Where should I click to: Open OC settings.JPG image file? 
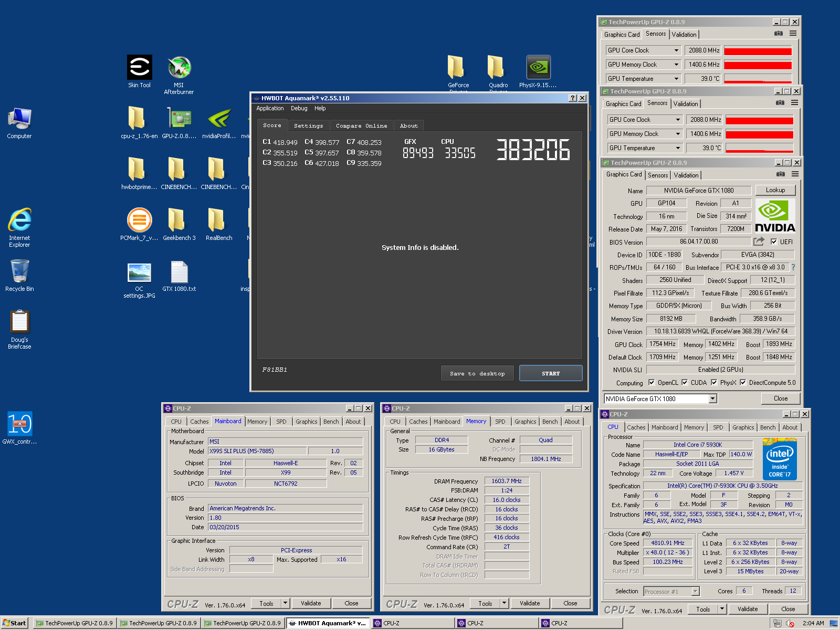pos(139,280)
